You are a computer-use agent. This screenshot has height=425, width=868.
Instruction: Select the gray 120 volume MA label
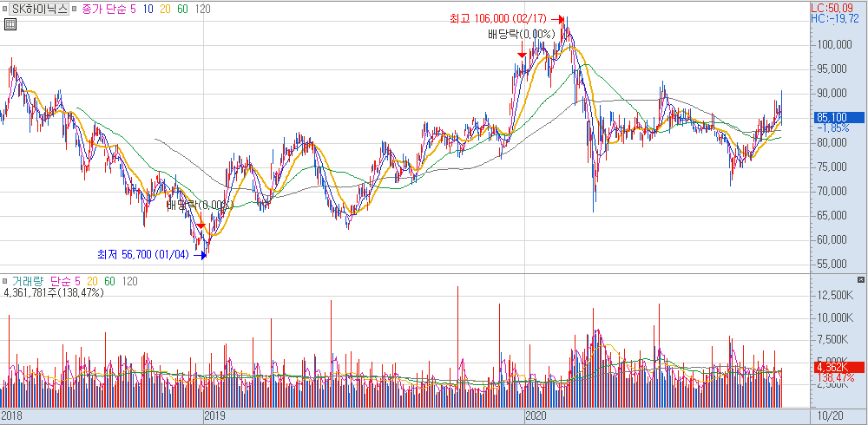tap(130, 281)
